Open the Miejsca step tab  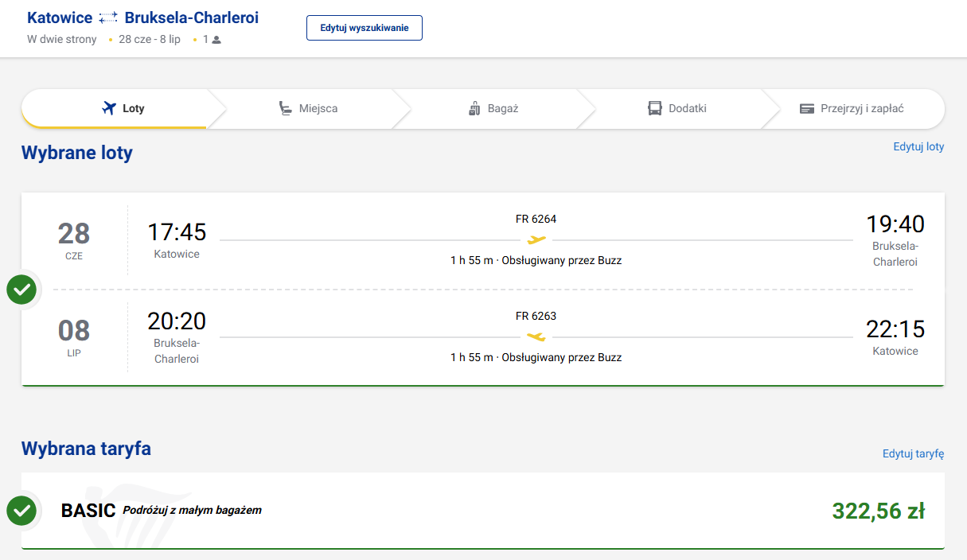(308, 108)
